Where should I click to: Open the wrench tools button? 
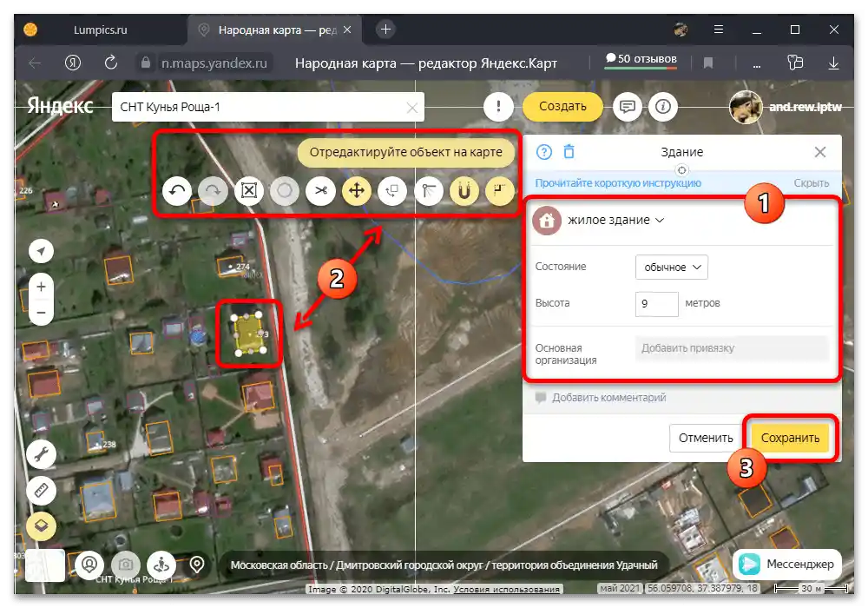tap(41, 454)
